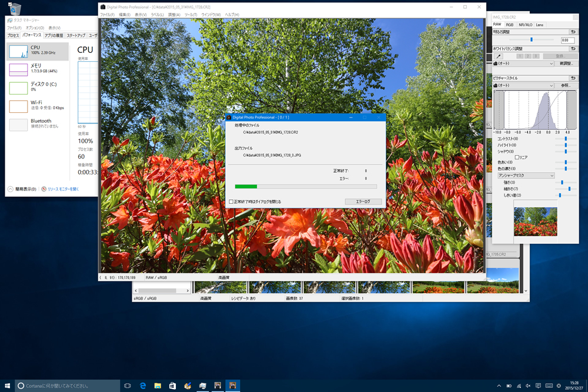Open the white balance auto dropdown
Screen dimensions: 588x392
click(523, 63)
